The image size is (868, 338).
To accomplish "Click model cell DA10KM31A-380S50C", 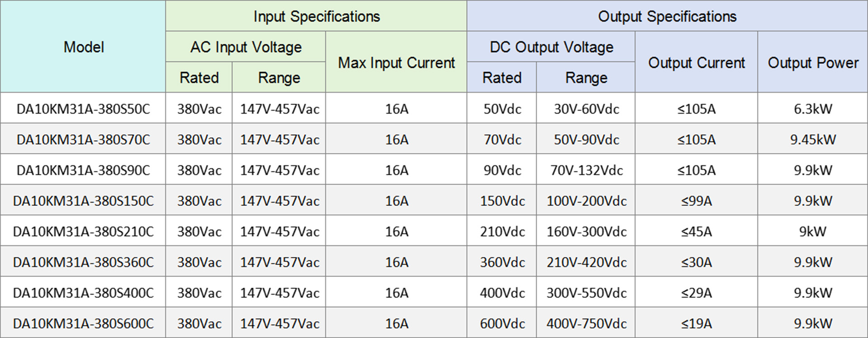I will tap(83, 109).
